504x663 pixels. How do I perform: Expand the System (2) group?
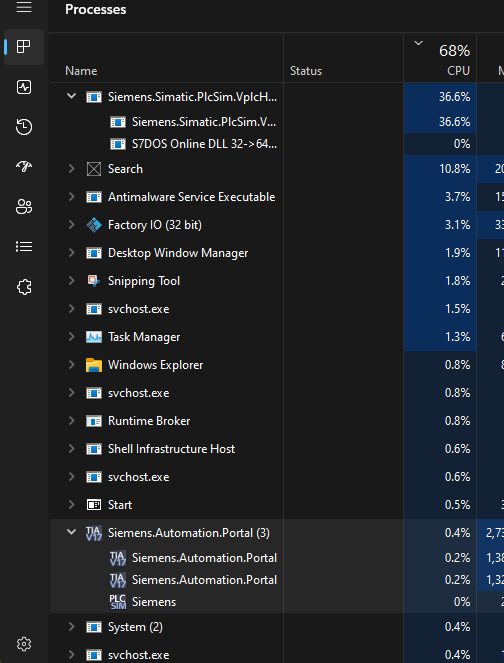coord(71,627)
